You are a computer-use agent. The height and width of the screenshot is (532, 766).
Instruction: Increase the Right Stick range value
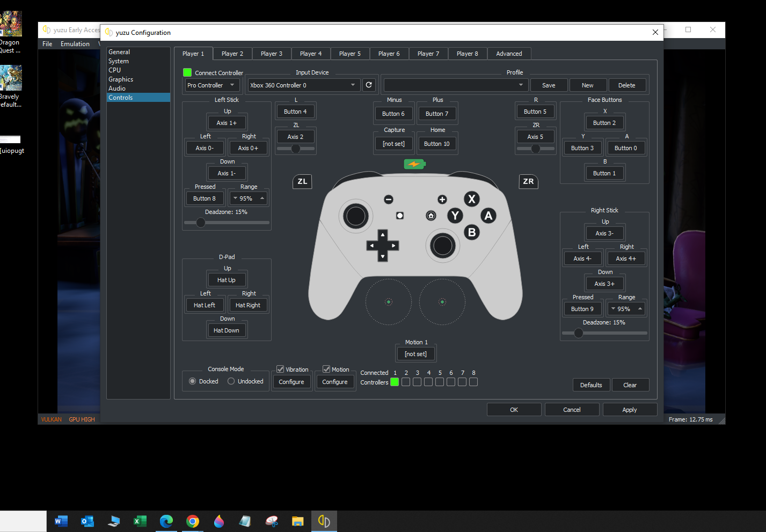pos(640,309)
